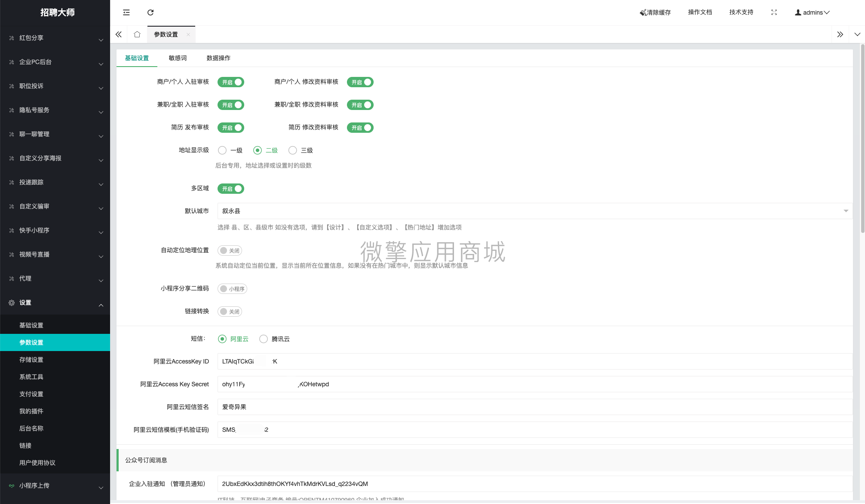Select 一级 address display level
The height and width of the screenshot is (504, 865).
click(x=222, y=150)
